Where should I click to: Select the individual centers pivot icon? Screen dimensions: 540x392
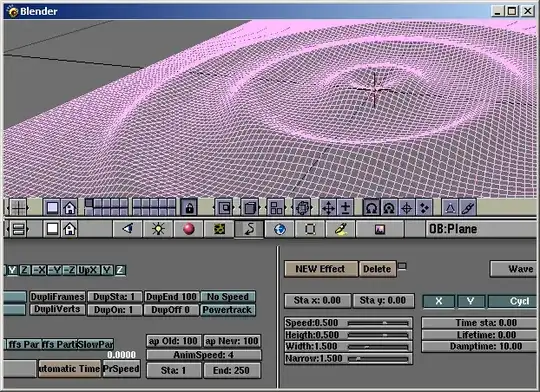[424, 208]
